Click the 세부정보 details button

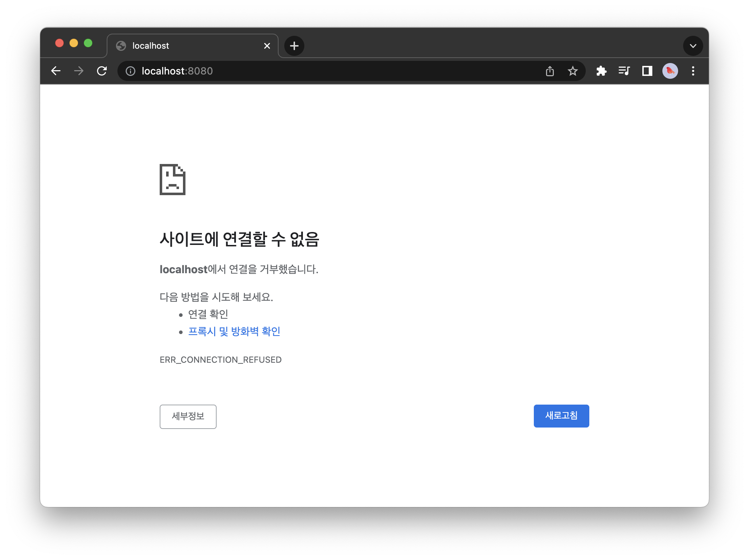(x=188, y=416)
